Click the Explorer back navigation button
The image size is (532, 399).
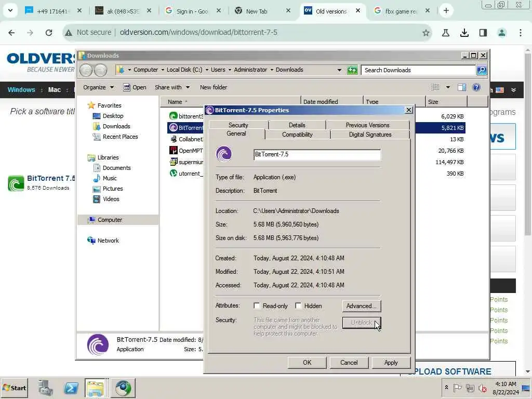[x=86, y=70]
